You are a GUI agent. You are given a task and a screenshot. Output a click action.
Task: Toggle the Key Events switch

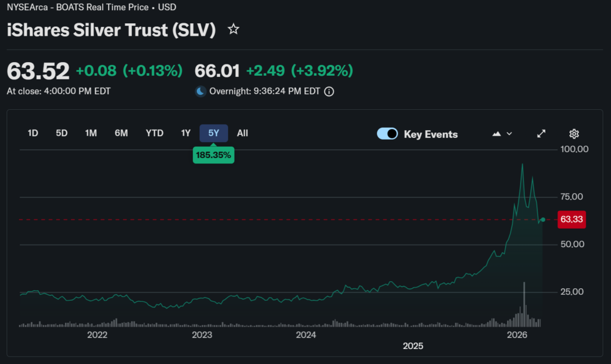pyautogui.click(x=387, y=134)
